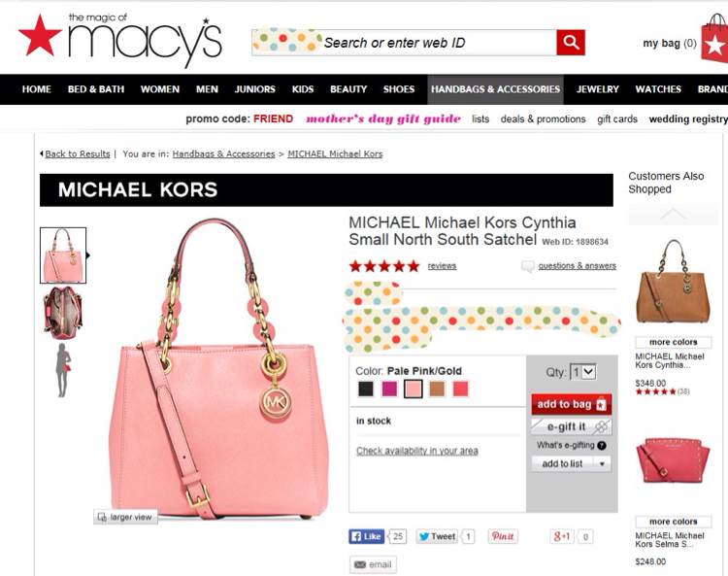Open the Handbags & Accessories menu
This screenshot has height=576, width=728.
[495, 89]
